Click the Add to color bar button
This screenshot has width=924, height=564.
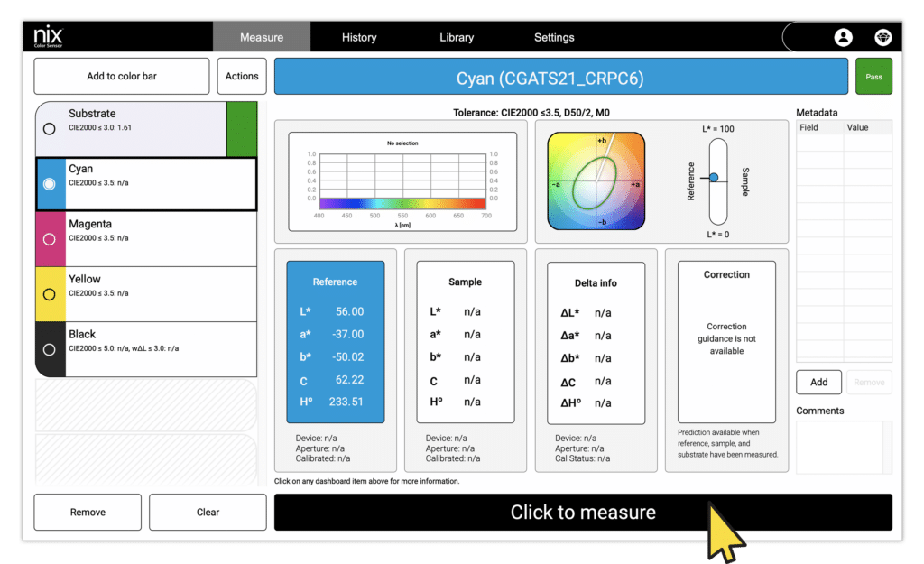(121, 76)
